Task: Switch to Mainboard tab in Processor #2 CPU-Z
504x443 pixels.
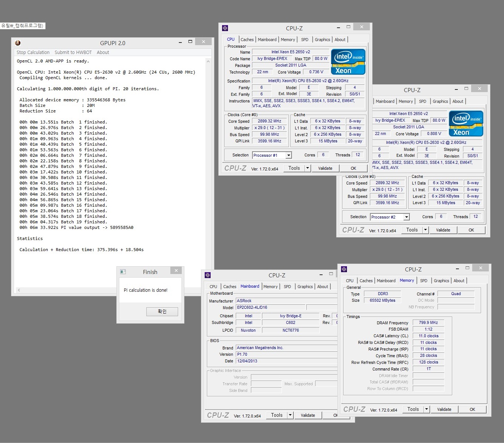Action: pyautogui.click(x=385, y=101)
